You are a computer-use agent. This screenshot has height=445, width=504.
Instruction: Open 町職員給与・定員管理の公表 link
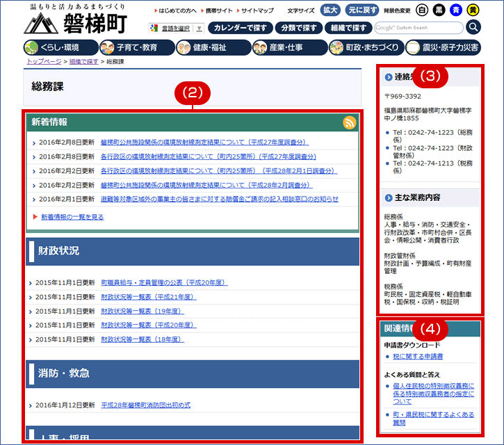[x=164, y=282]
